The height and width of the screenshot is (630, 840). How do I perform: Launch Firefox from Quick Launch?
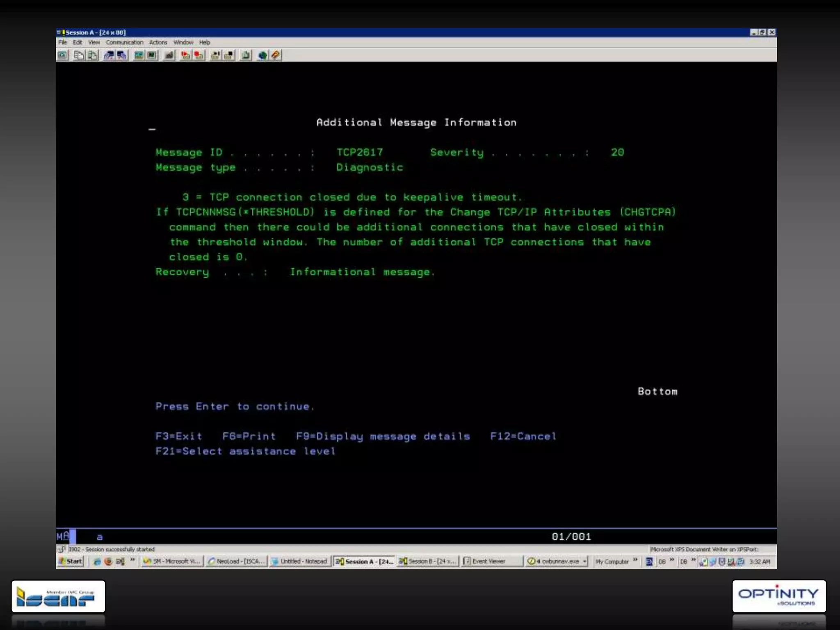tap(108, 562)
